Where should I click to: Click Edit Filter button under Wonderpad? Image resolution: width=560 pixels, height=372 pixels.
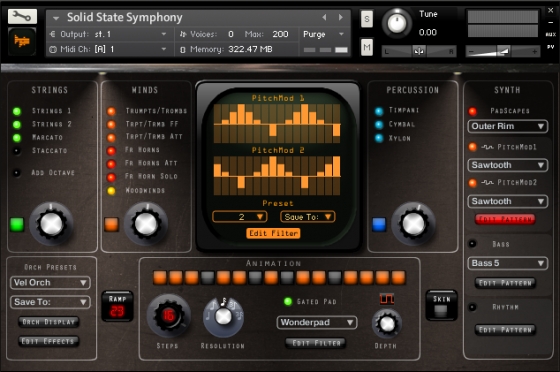[316, 343]
